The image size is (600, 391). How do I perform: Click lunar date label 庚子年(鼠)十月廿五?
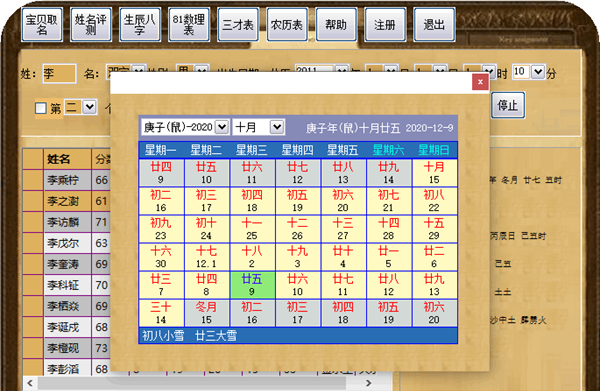(x=353, y=128)
